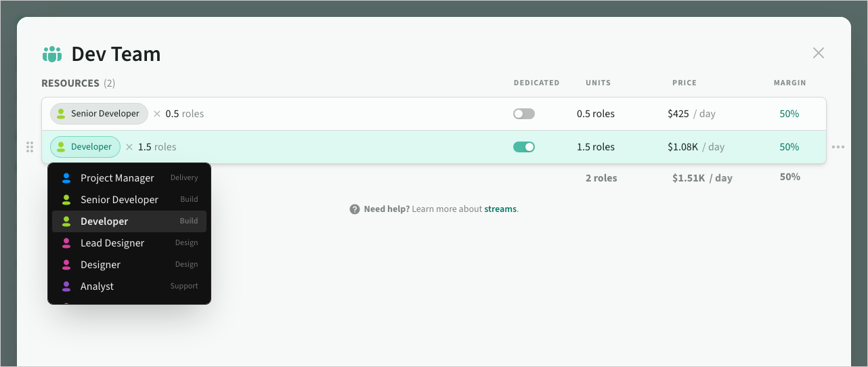The image size is (868, 367).
Task: Open the streams help link
Action: (x=500, y=209)
